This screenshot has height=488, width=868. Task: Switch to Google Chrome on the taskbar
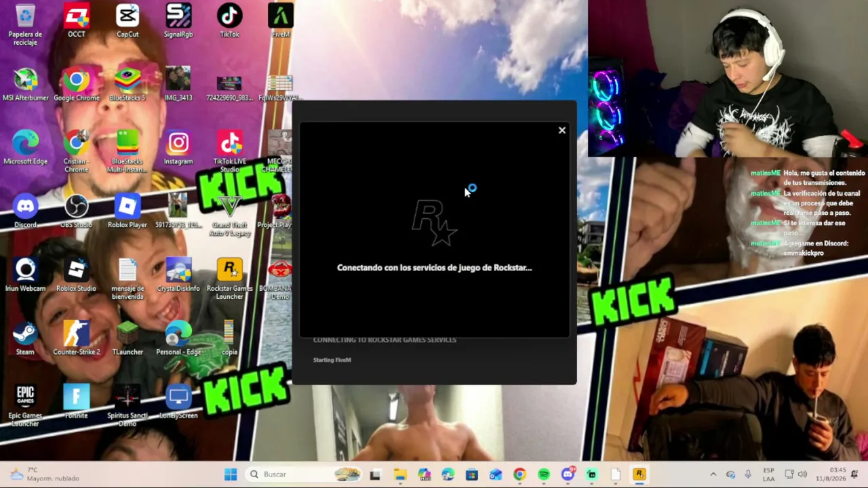click(x=519, y=474)
